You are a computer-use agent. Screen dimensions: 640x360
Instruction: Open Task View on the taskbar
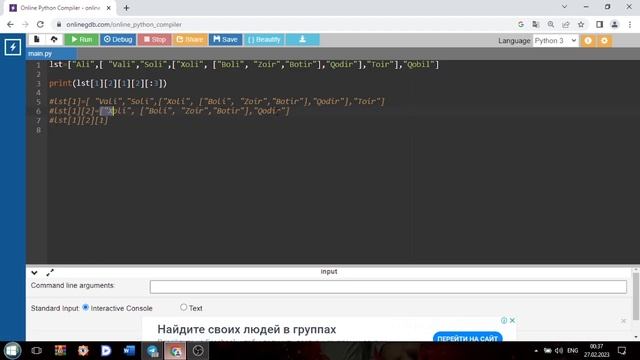[36, 351]
